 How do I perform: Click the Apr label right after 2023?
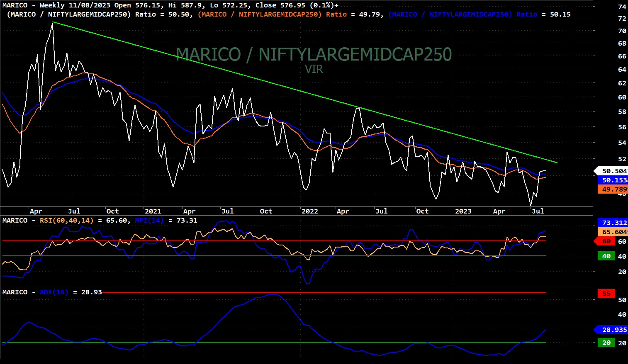pos(499,211)
